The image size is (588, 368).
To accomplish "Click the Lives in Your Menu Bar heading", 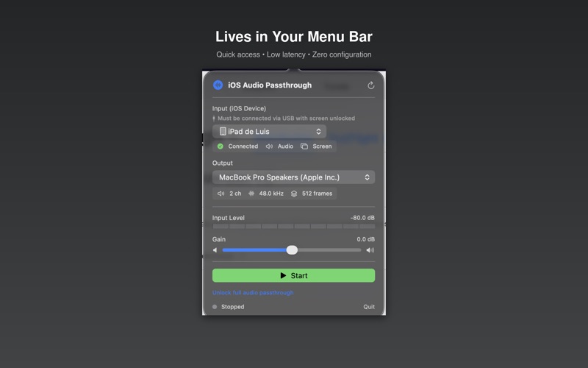I will tap(293, 37).
